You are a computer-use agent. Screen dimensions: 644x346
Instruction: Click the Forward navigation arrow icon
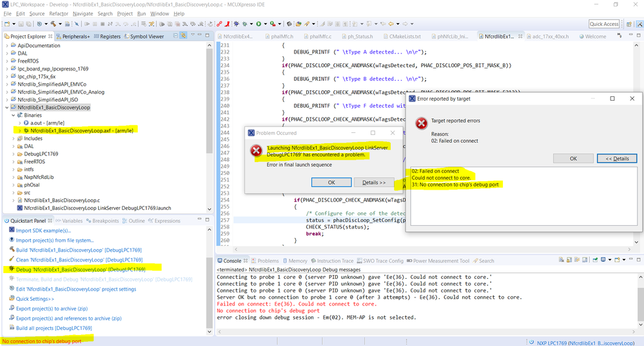point(405,24)
